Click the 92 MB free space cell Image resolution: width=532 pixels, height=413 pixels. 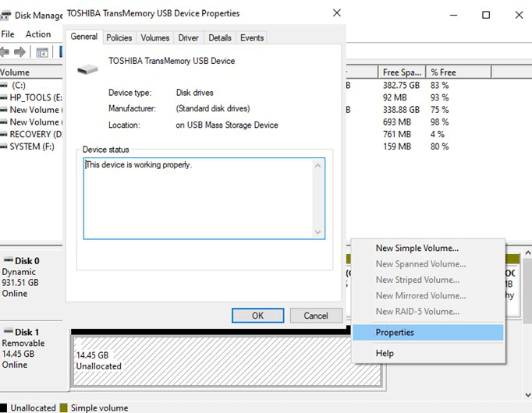(395, 97)
